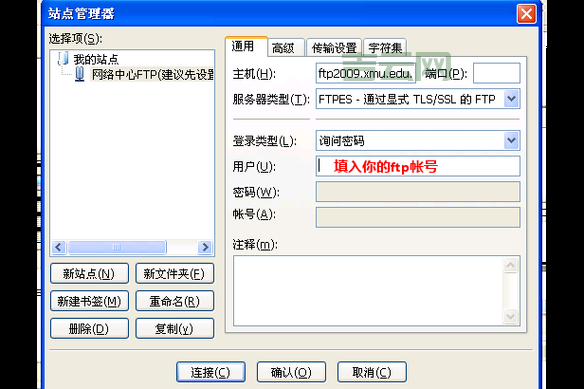Click the 新文件夹 button

175,274
